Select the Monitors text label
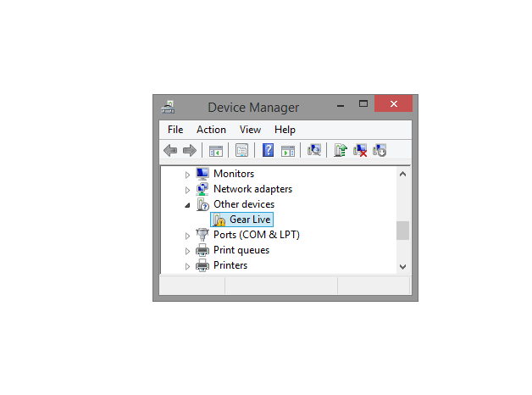Viewport: 532px width, 395px height. click(x=234, y=174)
